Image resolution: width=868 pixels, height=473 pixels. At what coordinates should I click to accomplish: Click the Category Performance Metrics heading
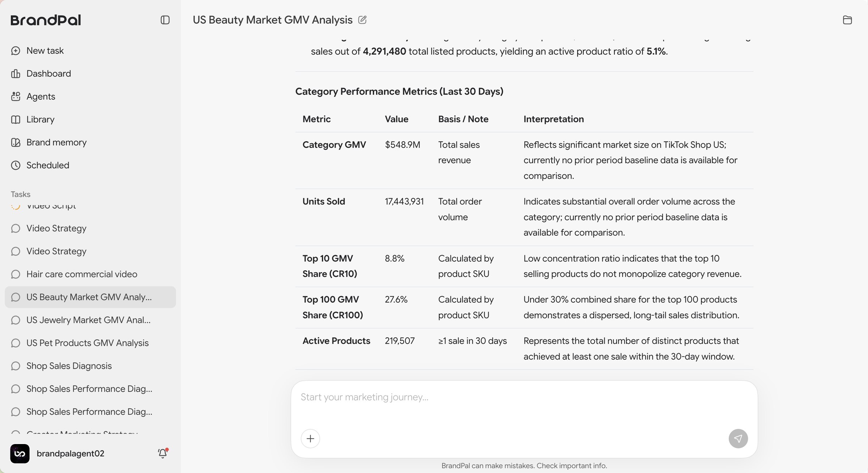[399, 91]
